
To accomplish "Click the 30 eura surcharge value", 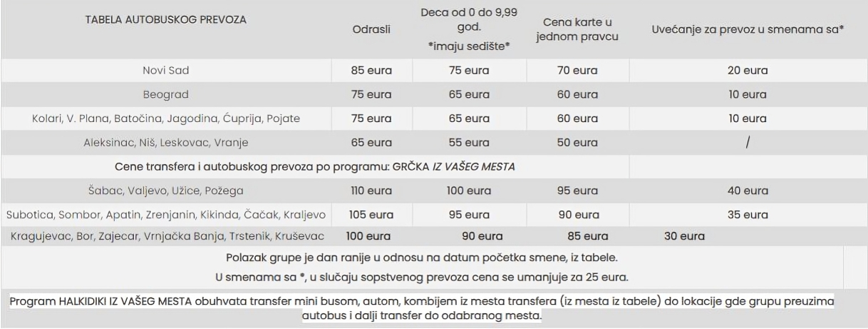I will pyautogui.click(x=683, y=236).
